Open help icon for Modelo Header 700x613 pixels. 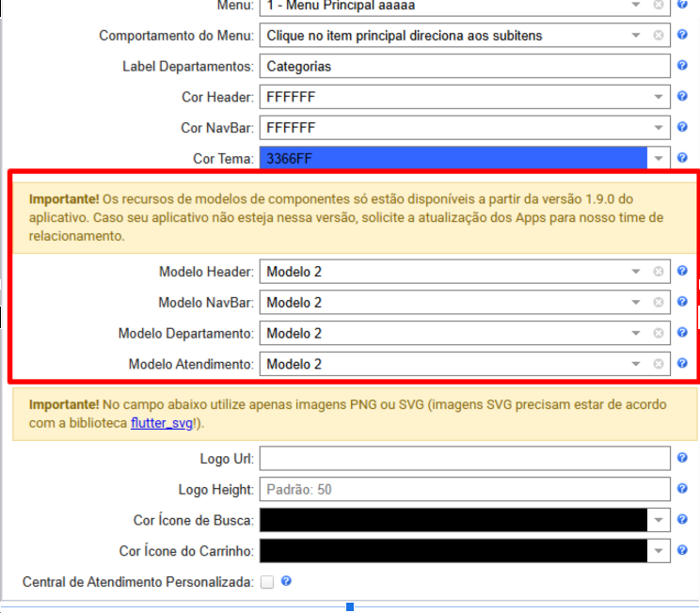point(682,271)
